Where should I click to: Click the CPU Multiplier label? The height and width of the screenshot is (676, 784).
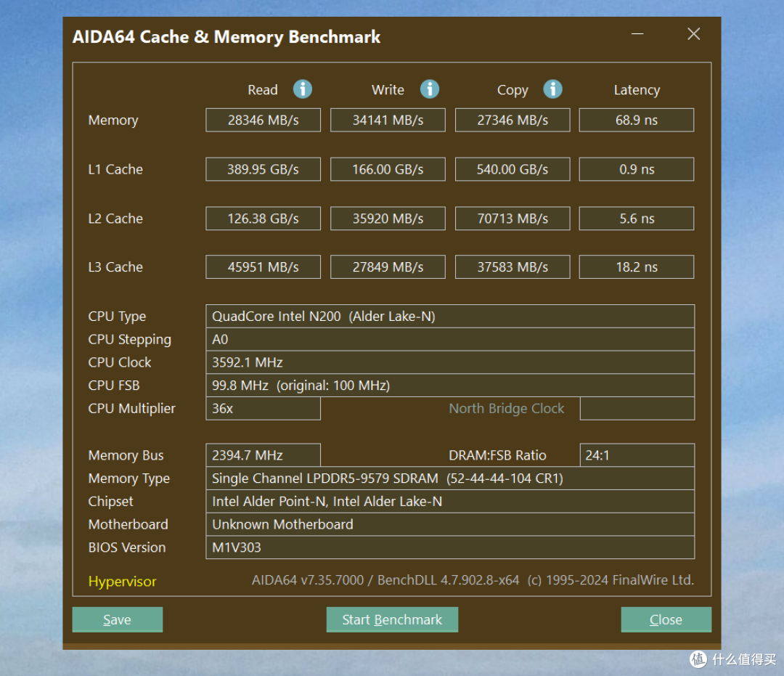coord(132,409)
